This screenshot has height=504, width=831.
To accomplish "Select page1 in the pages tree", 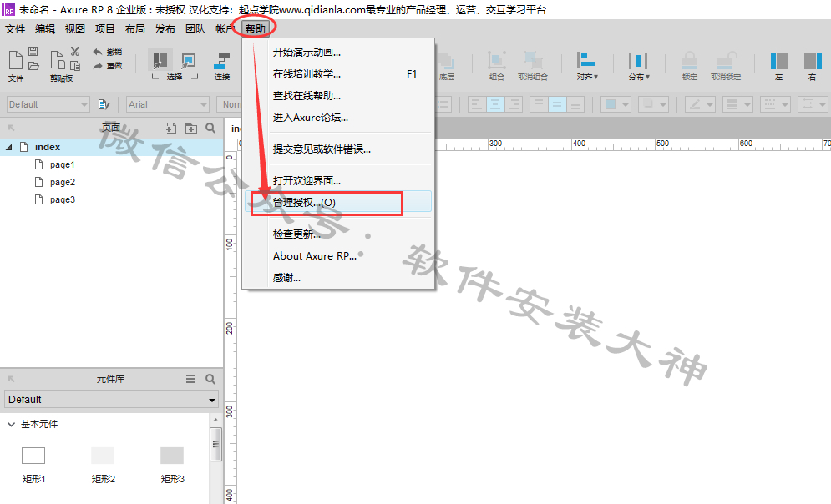I will [63, 164].
